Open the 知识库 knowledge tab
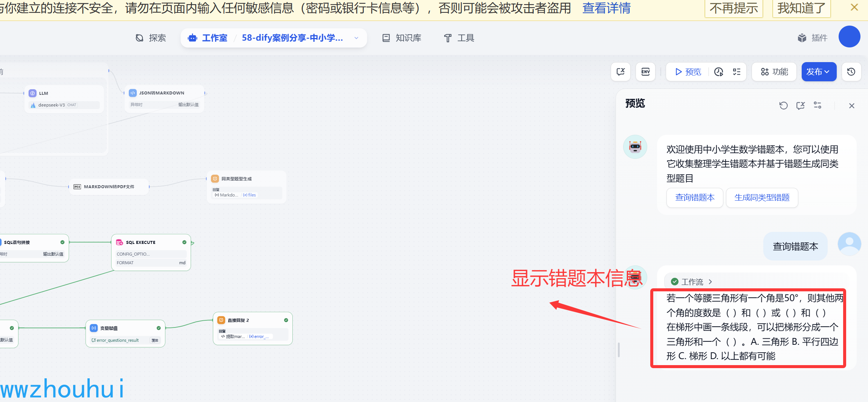This screenshot has width=868, height=402. pos(402,38)
